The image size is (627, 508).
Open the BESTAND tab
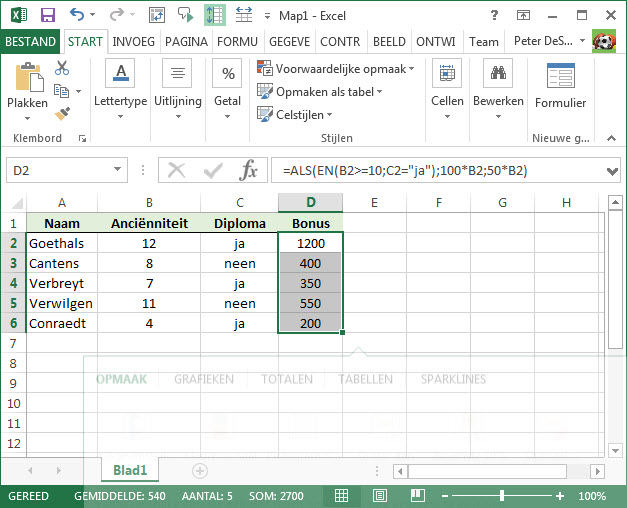click(x=30, y=42)
